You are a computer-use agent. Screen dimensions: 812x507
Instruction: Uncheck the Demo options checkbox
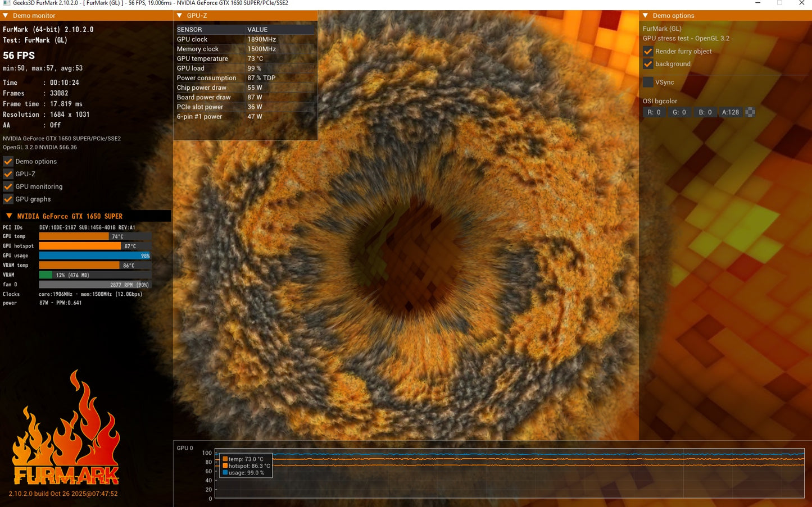tap(8, 162)
